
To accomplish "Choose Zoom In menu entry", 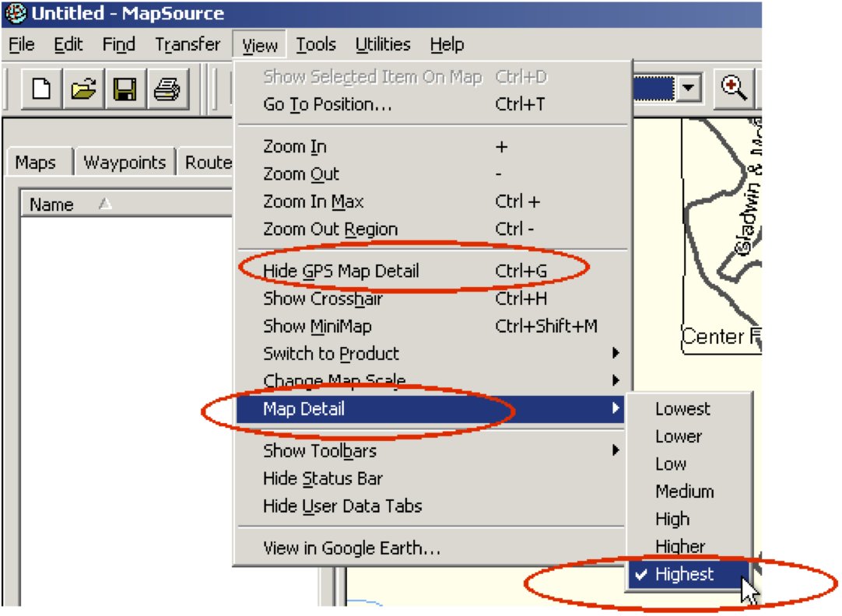I will [432, 146].
